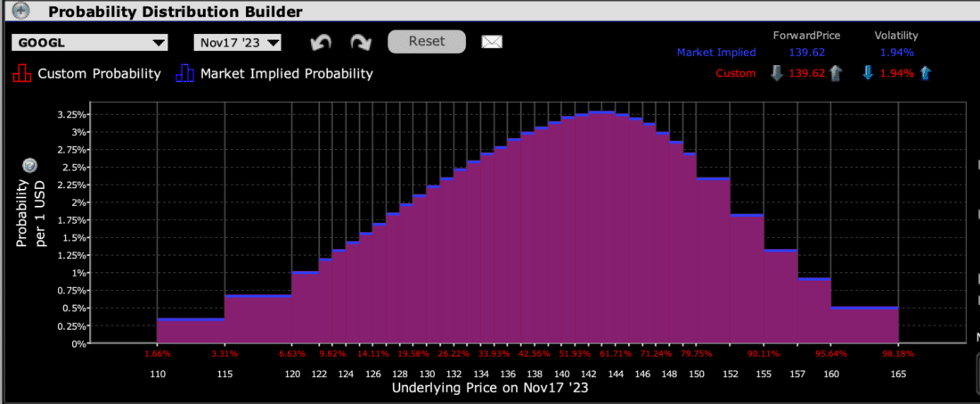This screenshot has height=404, width=980.
Task: Click the probability bar between 152 and 155
Action: pos(747,279)
